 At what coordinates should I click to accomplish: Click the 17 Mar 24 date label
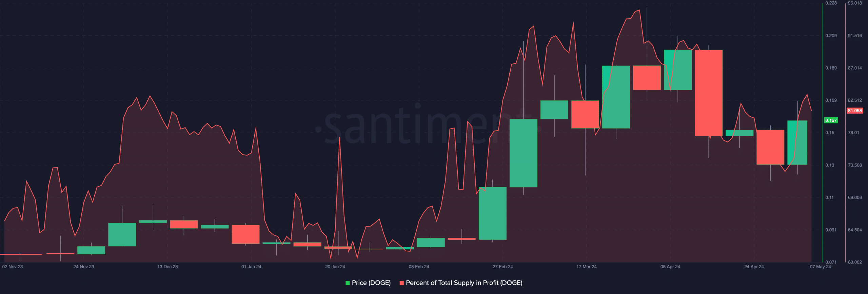pos(587,267)
